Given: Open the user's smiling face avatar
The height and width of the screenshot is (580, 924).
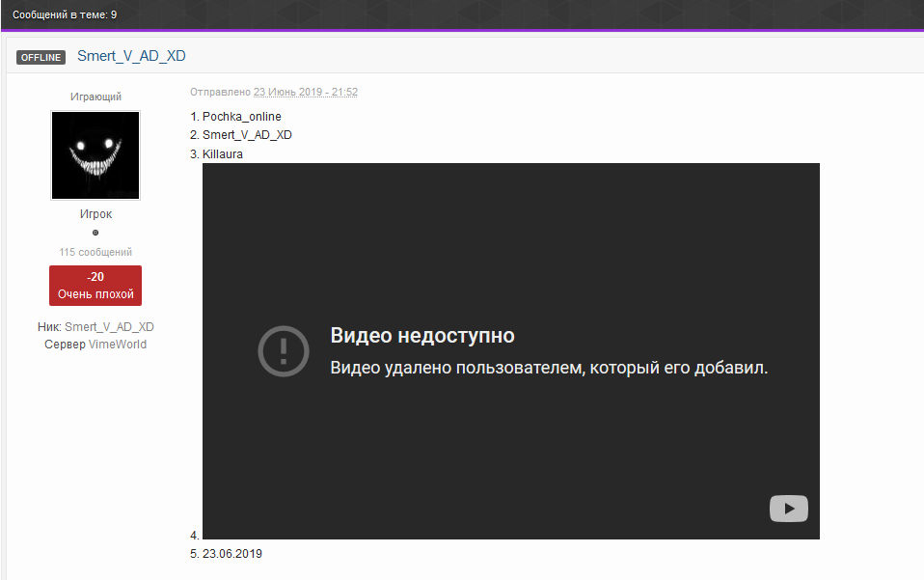Looking at the screenshot, I should [95, 155].
